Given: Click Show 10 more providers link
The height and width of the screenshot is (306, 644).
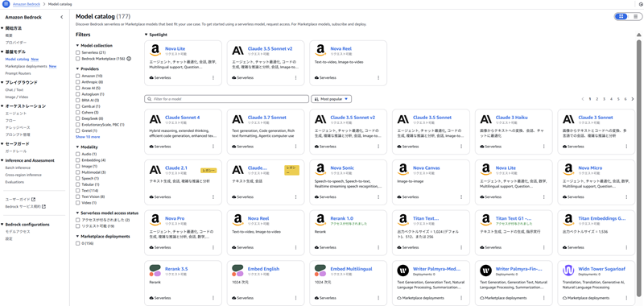Looking at the screenshot, I should (x=88, y=137).
